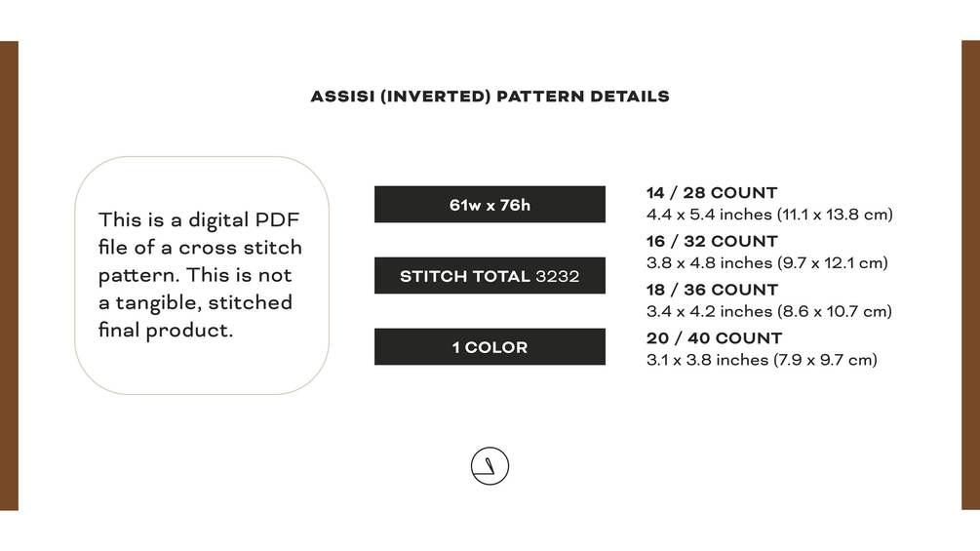This screenshot has width=980, height=551.
Task: Click the Assisi (Inverted) Pattern Details title
Action: [x=490, y=97]
